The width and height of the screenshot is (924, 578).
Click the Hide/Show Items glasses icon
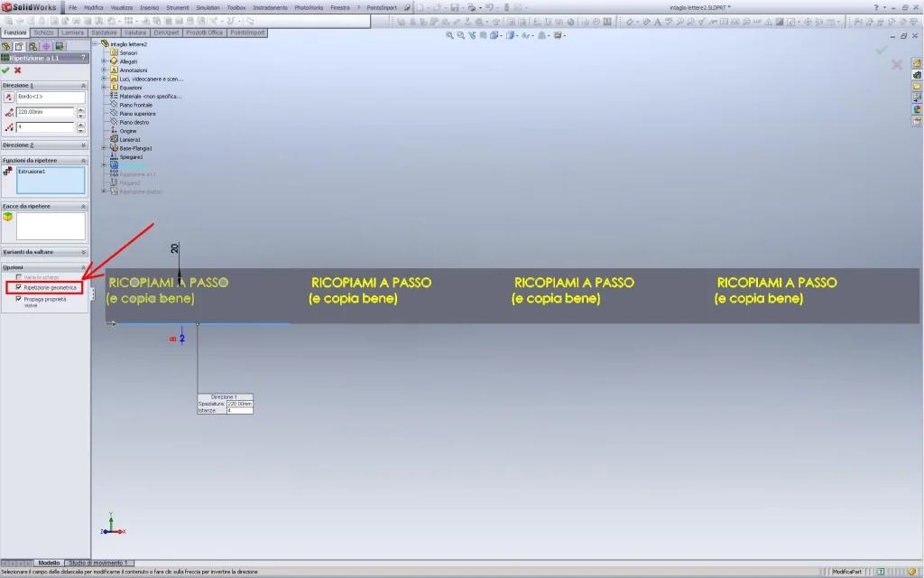click(x=526, y=35)
